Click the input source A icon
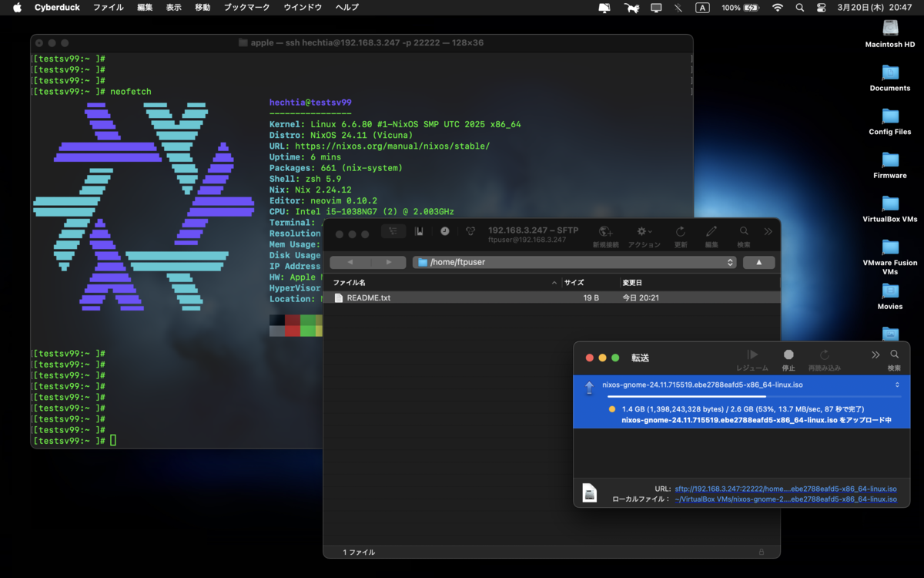924x578 pixels. (x=702, y=7)
